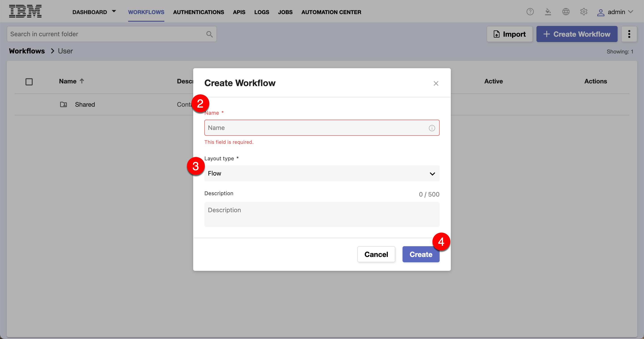Click the admin user profile icon
Viewport: 644px width, 339px height.
(x=600, y=12)
